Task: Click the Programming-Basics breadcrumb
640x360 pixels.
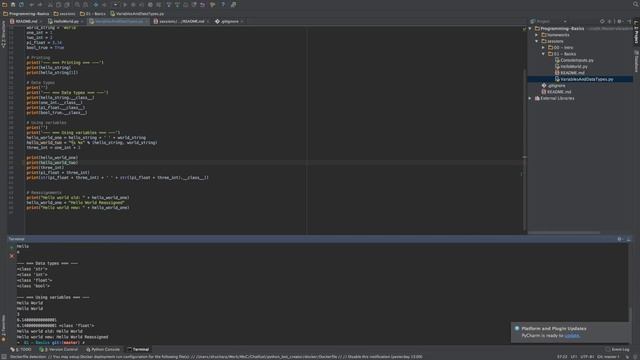Action: pyautogui.click(x=26, y=13)
